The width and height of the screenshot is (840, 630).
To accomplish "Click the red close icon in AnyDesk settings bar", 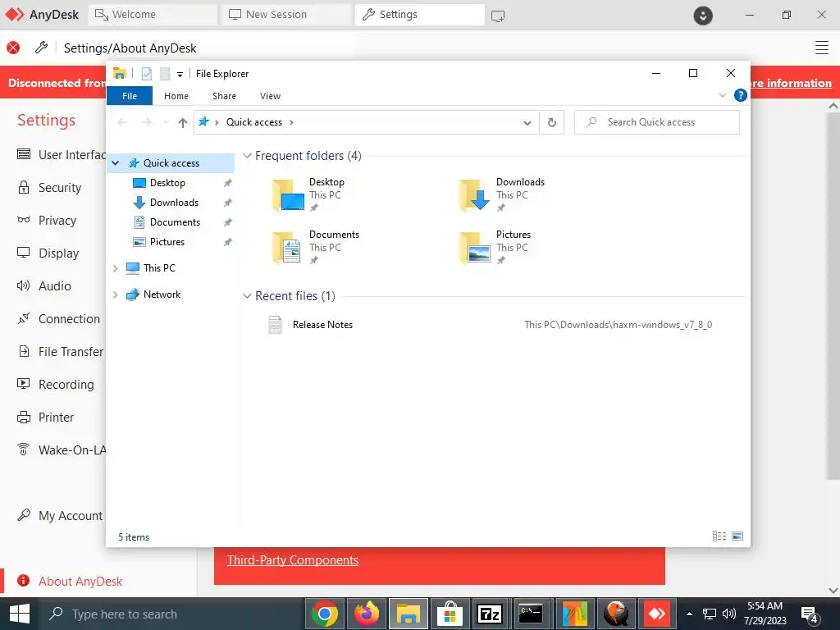I will pyautogui.click(x=13, y=48).
